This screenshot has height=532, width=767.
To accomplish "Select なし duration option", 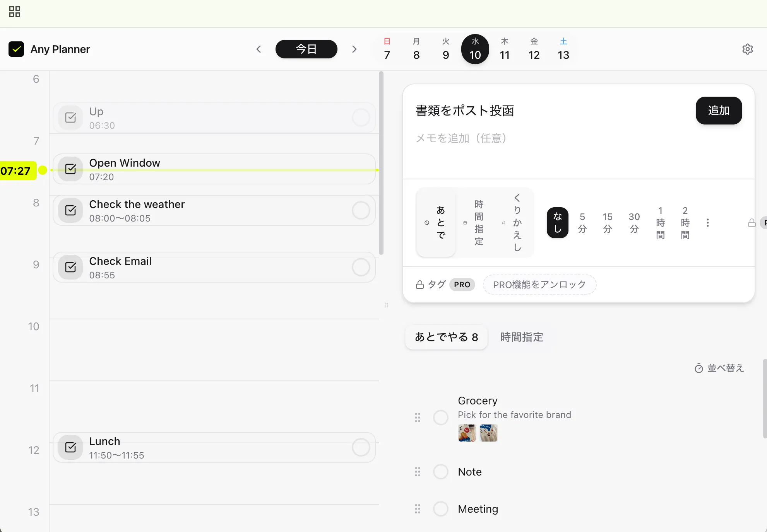I will click(x=558, y=223).
